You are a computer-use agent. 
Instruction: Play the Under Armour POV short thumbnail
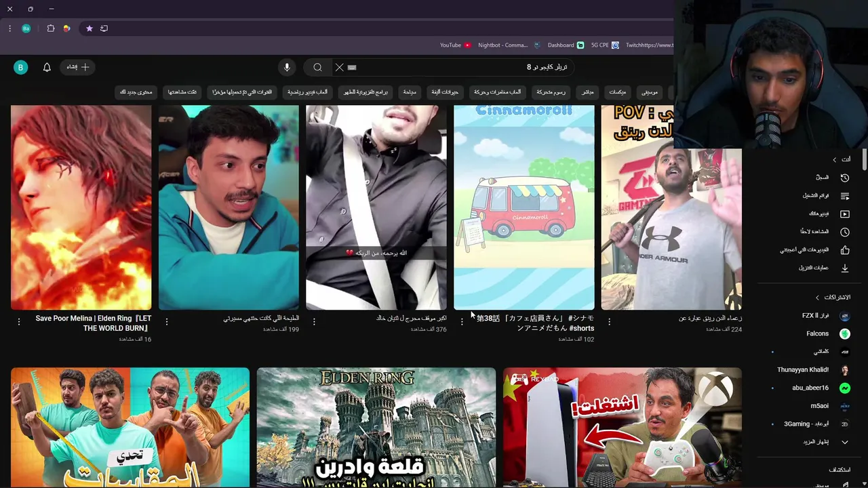tap(671, 207)
